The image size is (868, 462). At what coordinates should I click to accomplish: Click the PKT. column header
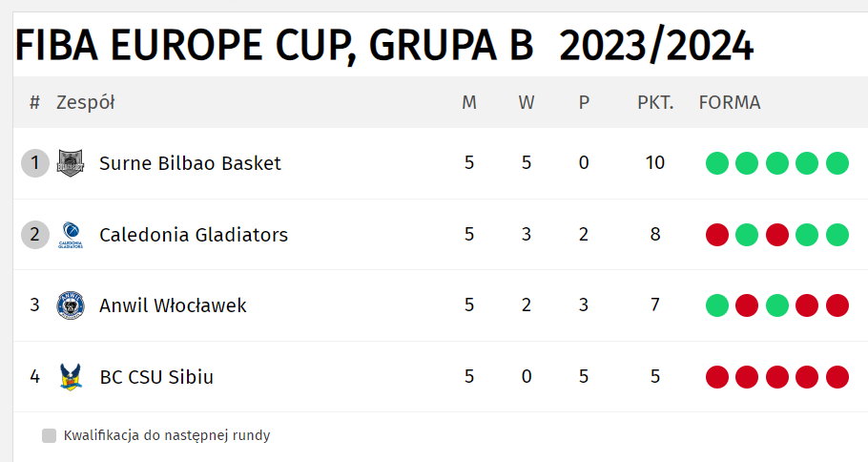(655, 102)
